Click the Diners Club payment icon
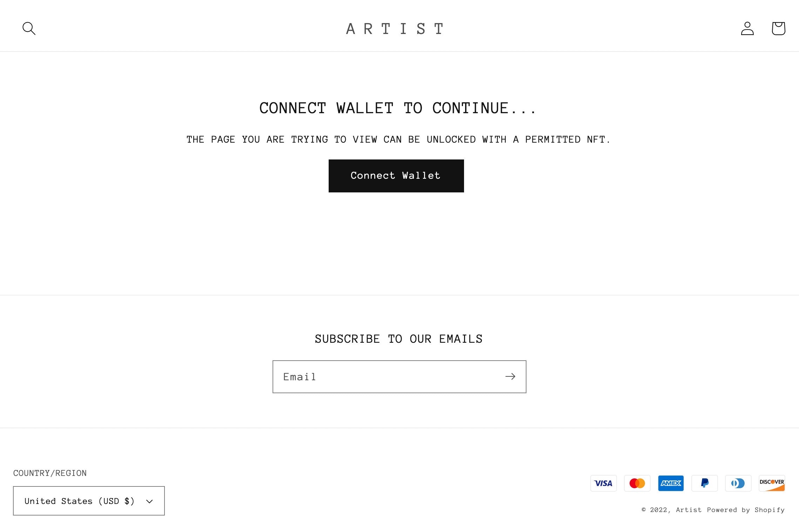This screenshot has height=532, width=799. (x=738, y=483)
